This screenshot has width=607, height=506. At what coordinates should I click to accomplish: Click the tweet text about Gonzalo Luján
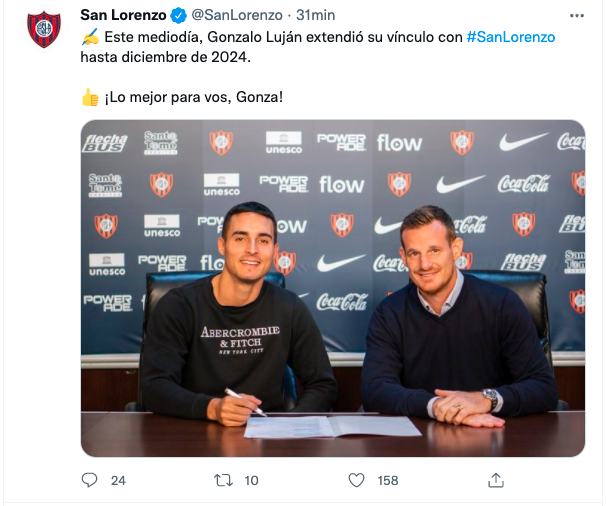317,47
